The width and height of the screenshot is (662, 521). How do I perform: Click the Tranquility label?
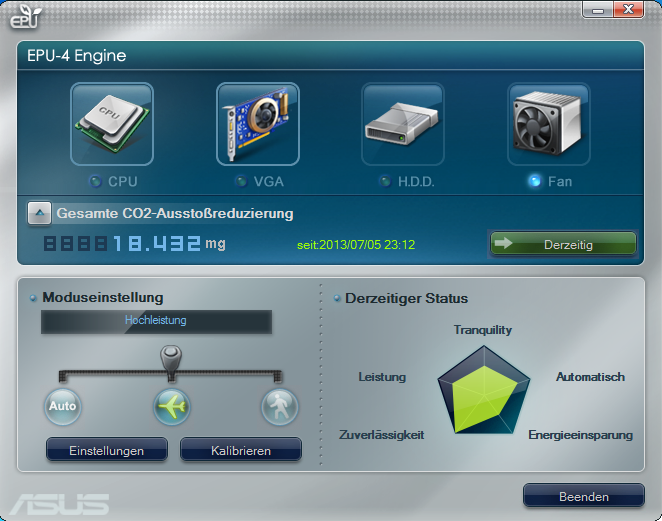point(483,330)
